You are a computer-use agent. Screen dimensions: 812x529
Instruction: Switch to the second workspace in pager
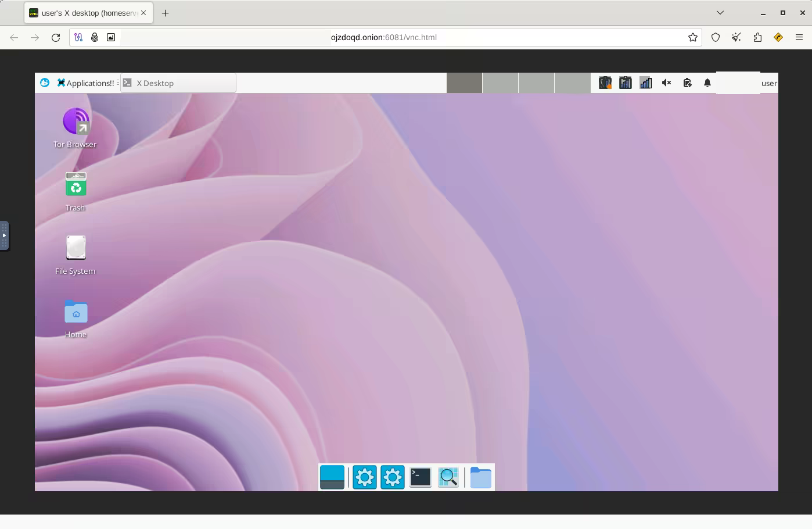tap(500, 83)
